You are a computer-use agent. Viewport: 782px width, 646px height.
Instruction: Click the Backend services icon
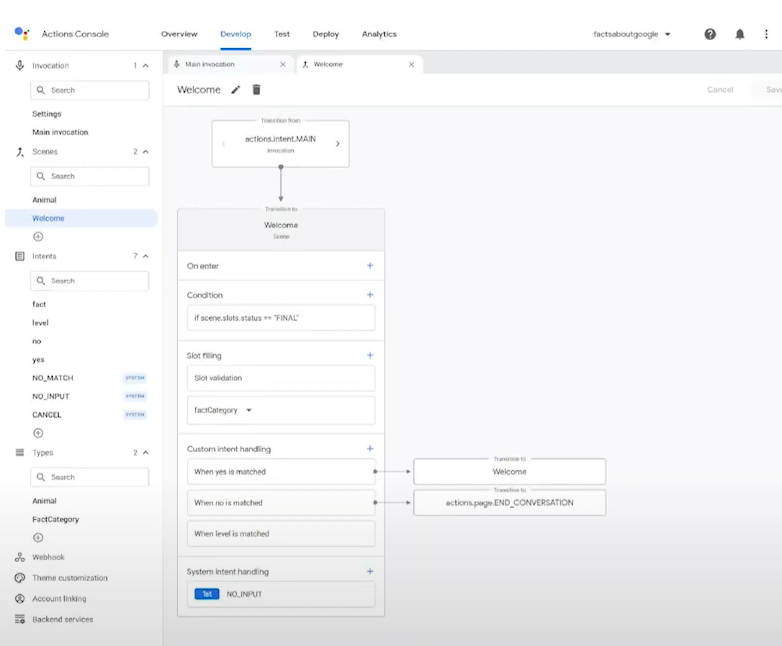click(19, 619)
